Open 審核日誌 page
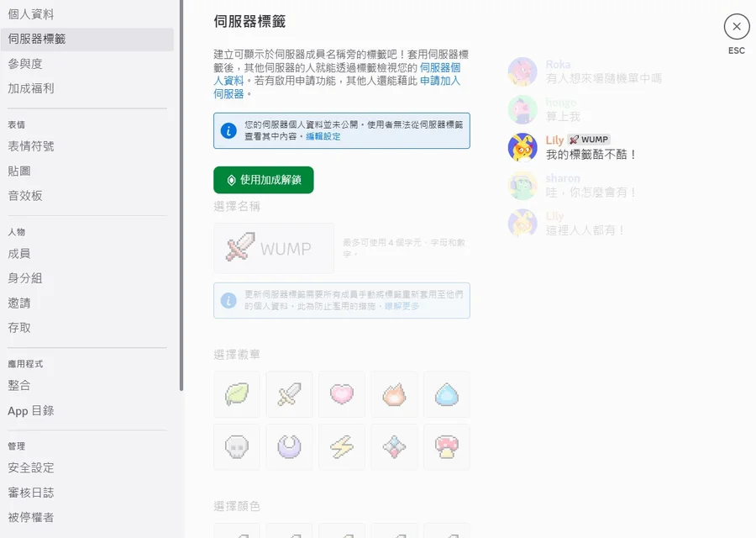 point(87,493)
